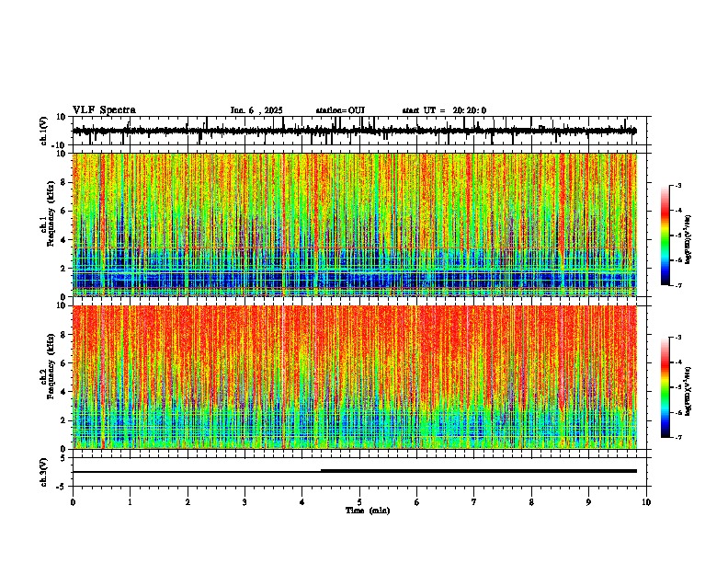Click the '-3' label on ch.2 color scale
728x563 pixels.
677,338
